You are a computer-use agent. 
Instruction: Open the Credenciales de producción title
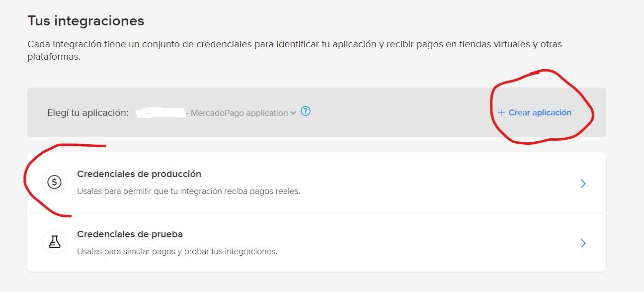[x=139, y=174]
